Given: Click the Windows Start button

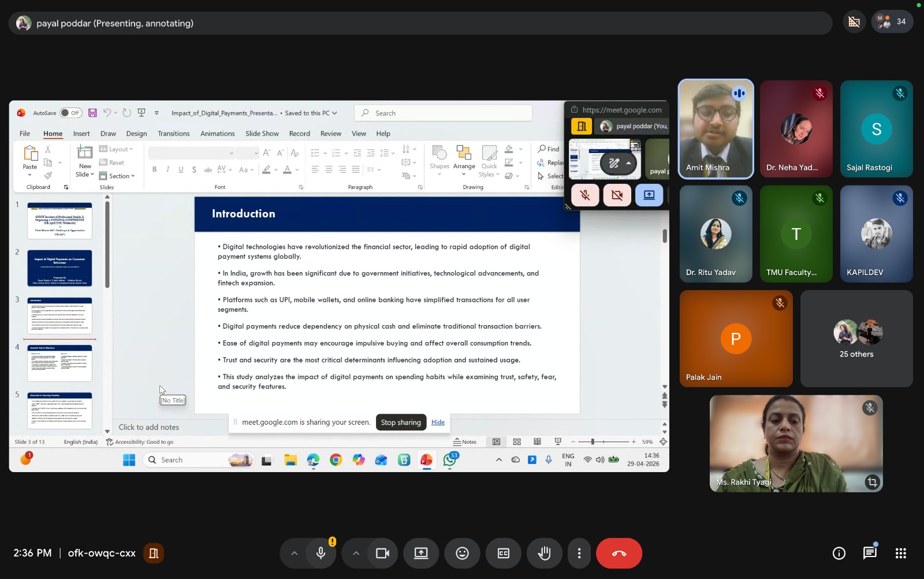Looking at the screenshot, I should click(x=129, y=460).
